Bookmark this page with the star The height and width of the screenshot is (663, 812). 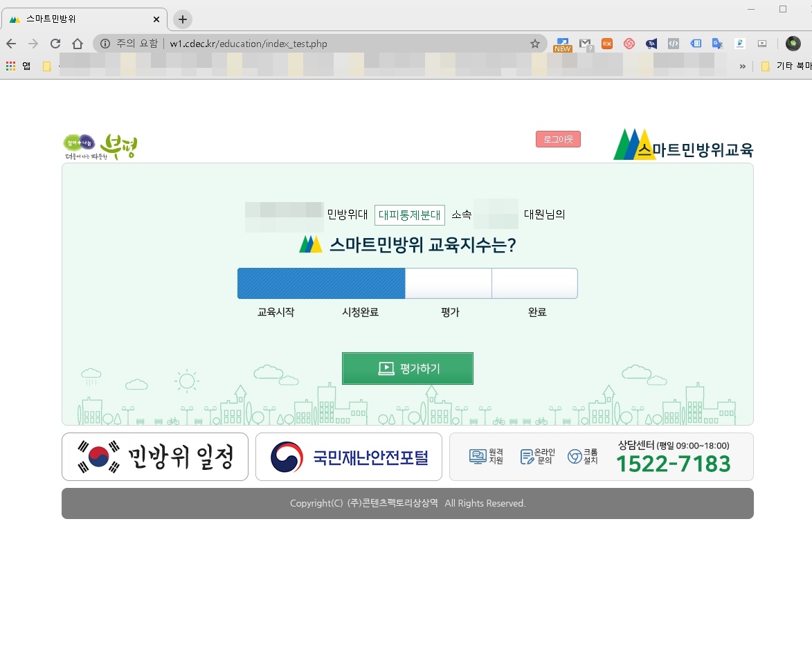click(x=535, y=44)
